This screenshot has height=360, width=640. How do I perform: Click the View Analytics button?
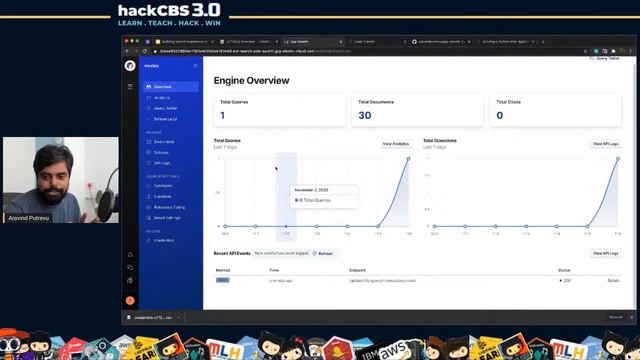(x=396, y=144)
